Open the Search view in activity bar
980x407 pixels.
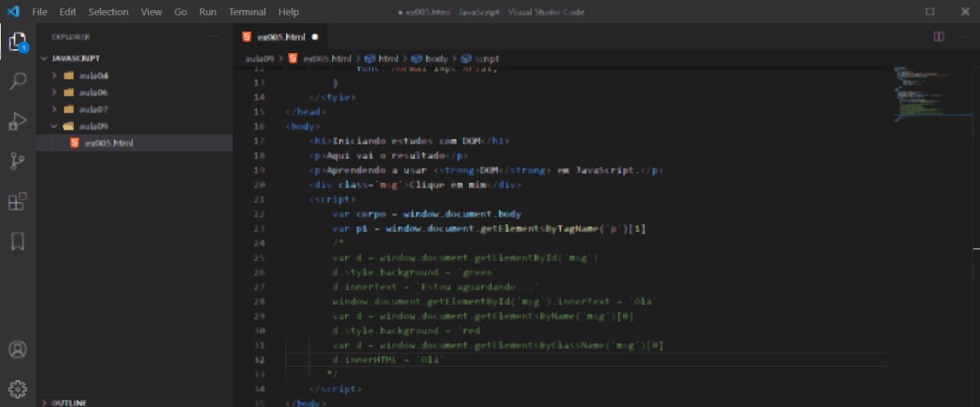tap(18, 81)
